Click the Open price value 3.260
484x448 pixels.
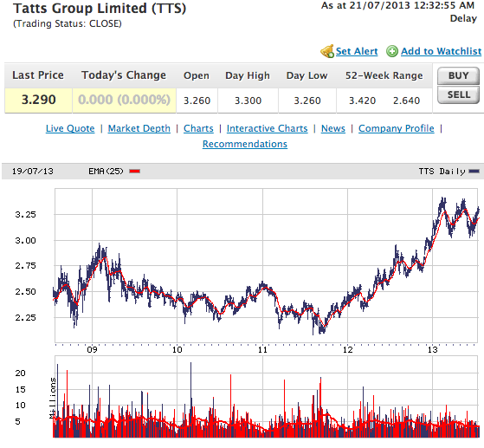197,101
